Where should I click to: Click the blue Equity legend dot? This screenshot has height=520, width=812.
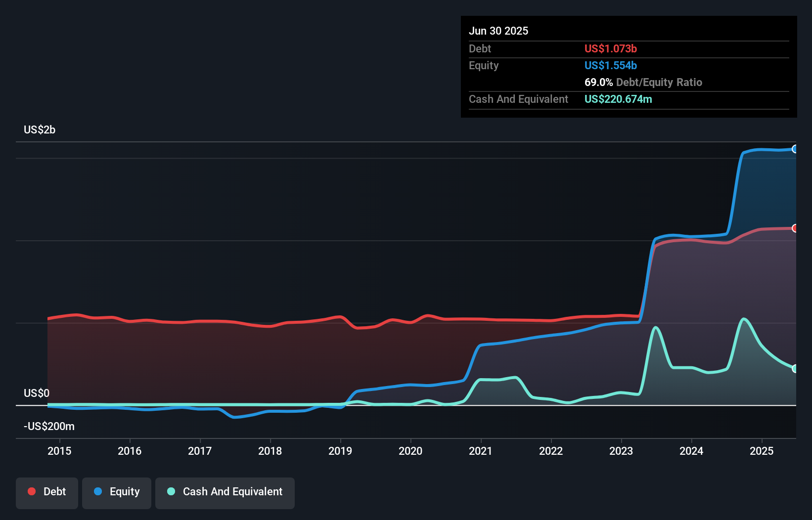(x=97, y=491)
